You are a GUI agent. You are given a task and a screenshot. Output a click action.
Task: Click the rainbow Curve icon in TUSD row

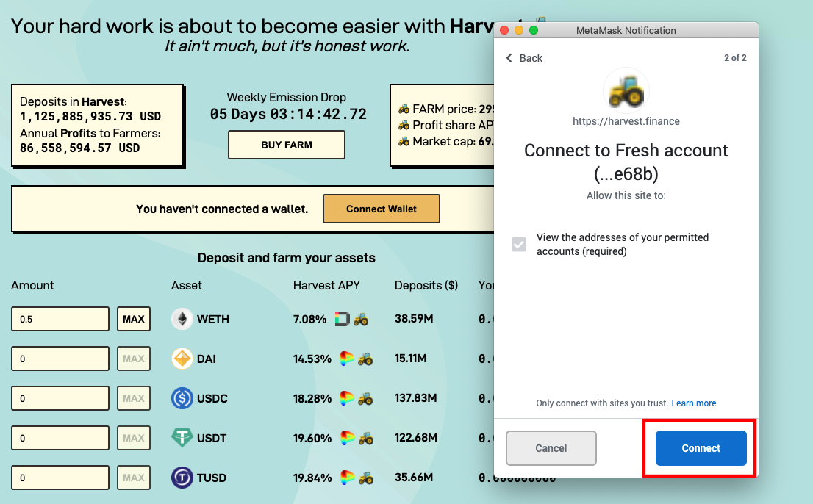click(x=348, y=478)
